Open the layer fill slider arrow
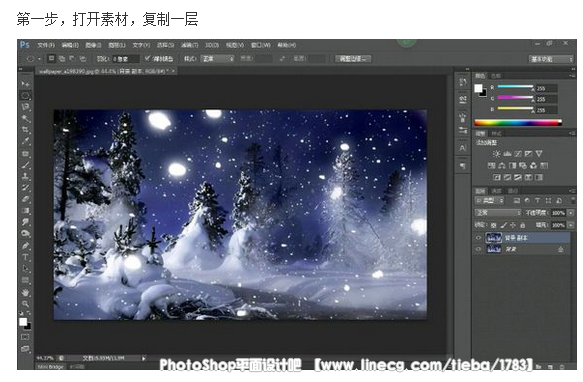The height and width of the screenshot is (382, 583). point(571,225)
